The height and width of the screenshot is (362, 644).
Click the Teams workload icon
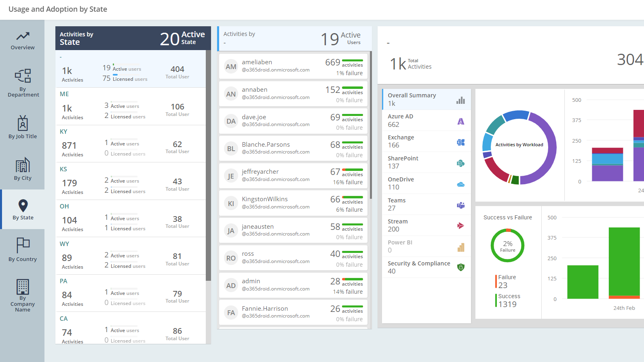click(460, 205)
